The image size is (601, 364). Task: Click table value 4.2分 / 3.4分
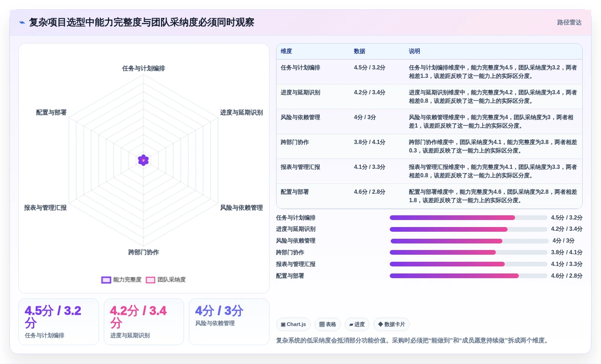370,92
